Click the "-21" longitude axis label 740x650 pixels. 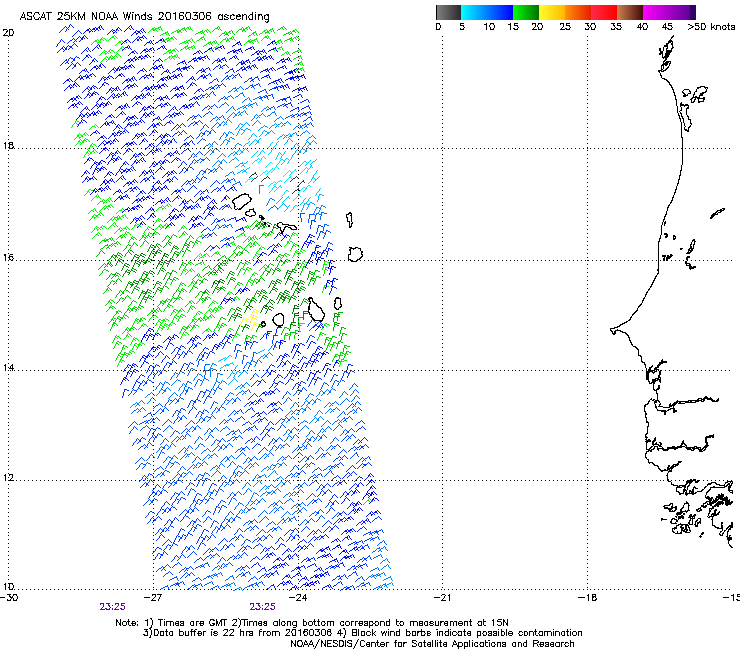[442, 598]
